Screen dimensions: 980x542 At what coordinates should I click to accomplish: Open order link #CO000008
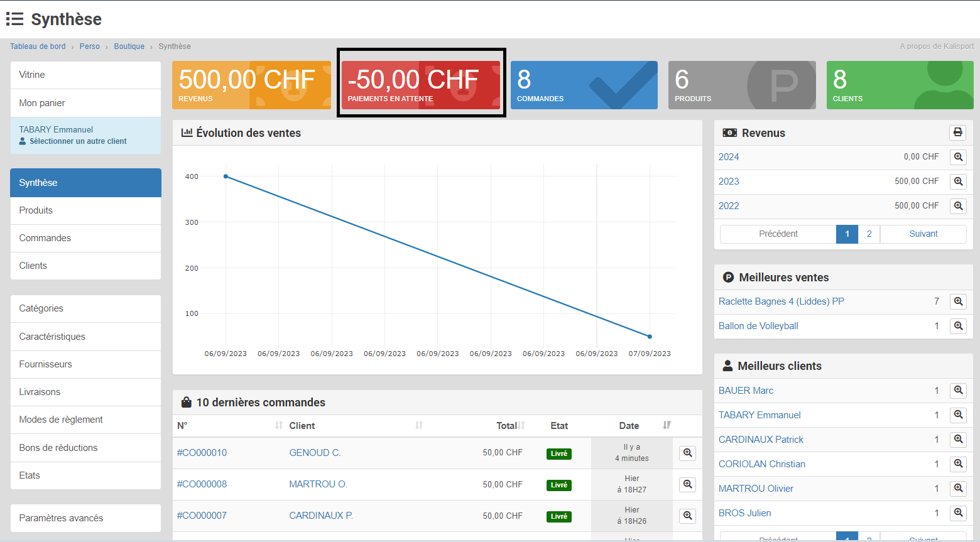coord(202,484)
